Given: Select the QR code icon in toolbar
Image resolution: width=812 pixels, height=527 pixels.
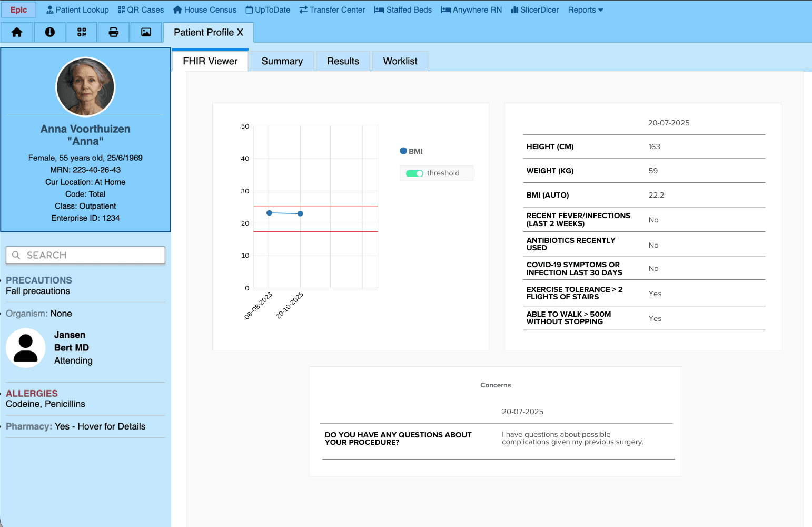Looking at the screenshot, I should [82, 32].
